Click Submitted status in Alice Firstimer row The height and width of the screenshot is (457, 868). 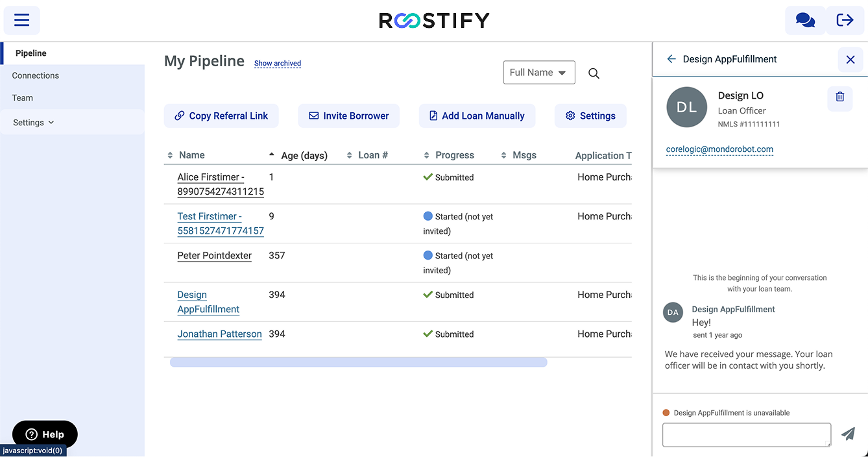[x=448, y=177]
